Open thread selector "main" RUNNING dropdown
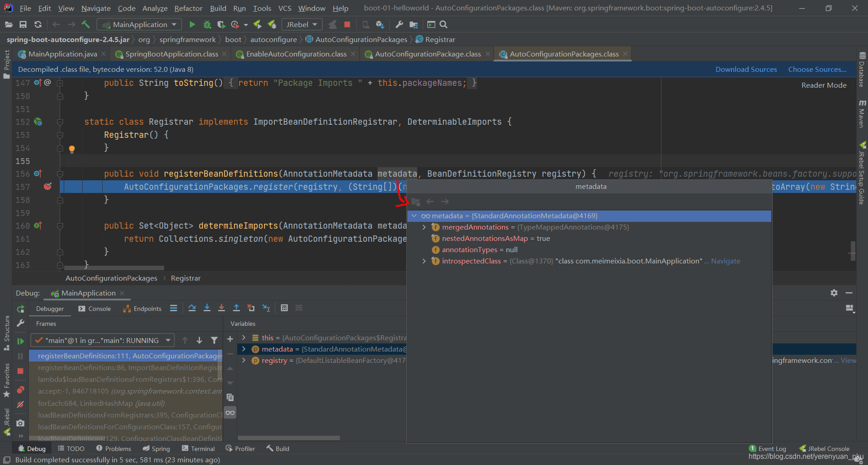 coord(103,340)
